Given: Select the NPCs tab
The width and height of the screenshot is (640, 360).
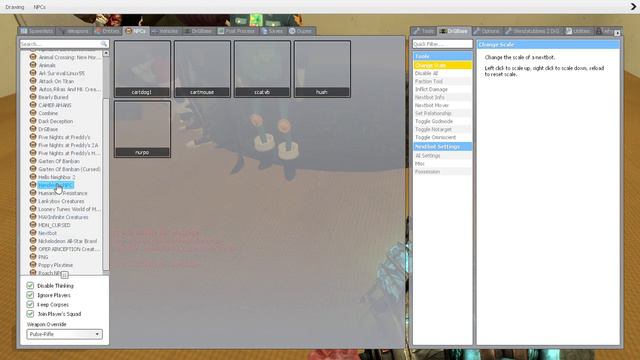Looking at the screenshot, I should click(136, 31).
